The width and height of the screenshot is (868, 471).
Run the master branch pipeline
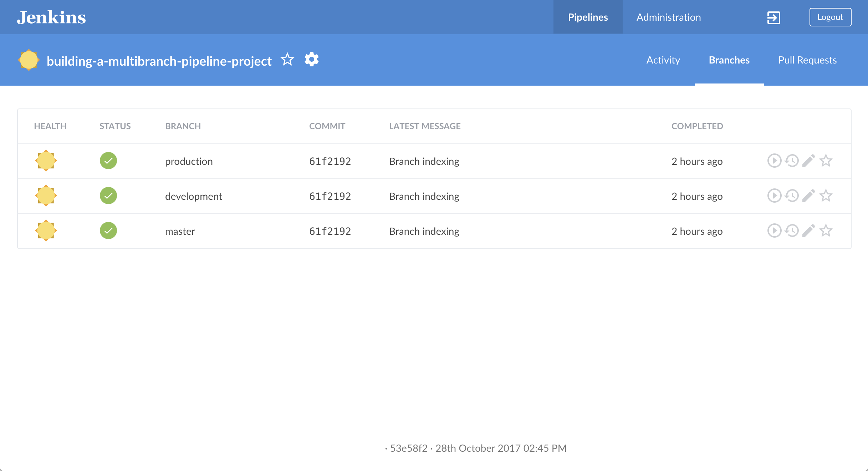coord(774,231)
